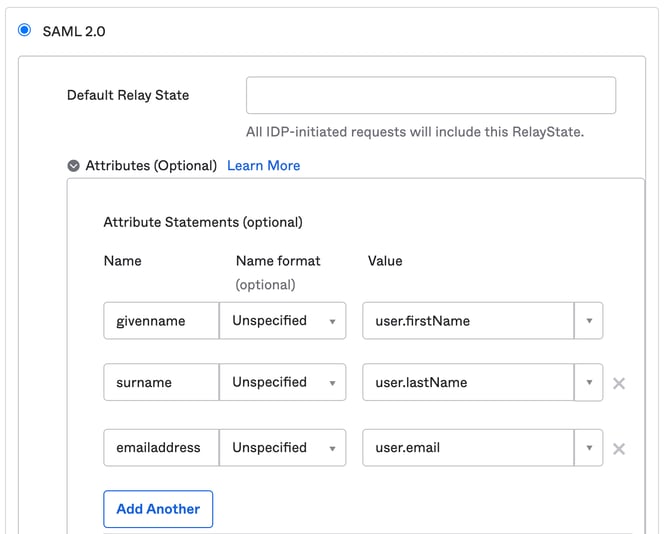Click the Default Relay State field
Viewport: 670px width, 534px height.
pyautogui.click(x=430, y=96)
